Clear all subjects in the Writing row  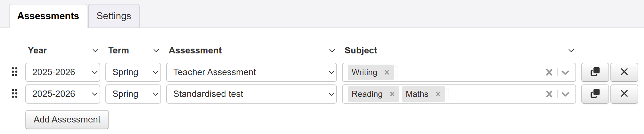point(549,72)
